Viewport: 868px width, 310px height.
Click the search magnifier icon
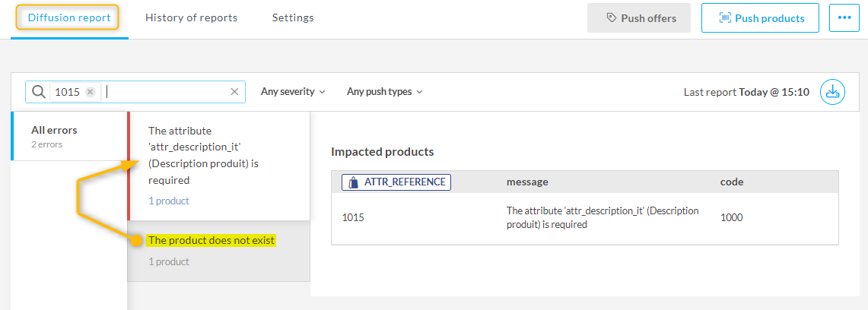click(38, 92)
